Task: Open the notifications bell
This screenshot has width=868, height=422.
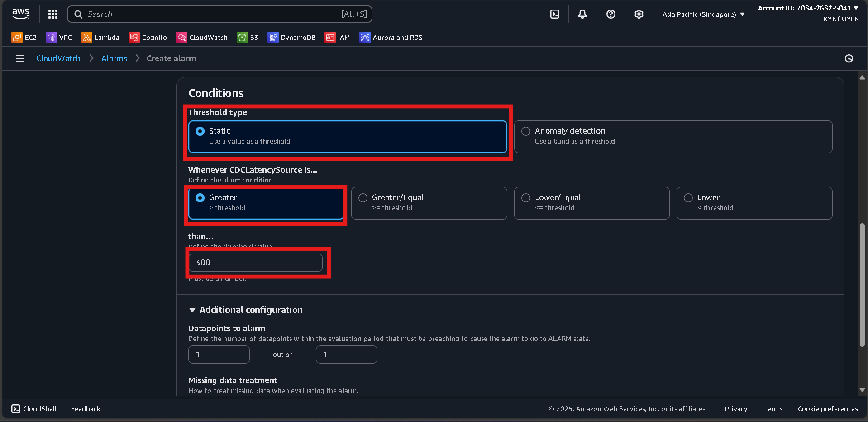Action: [x=582, y=14]
